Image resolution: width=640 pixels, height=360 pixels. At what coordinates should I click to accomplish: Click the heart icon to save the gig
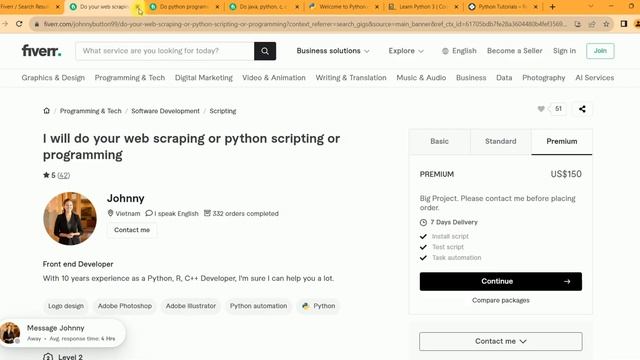pyautogui.click(x=541, y=109)
